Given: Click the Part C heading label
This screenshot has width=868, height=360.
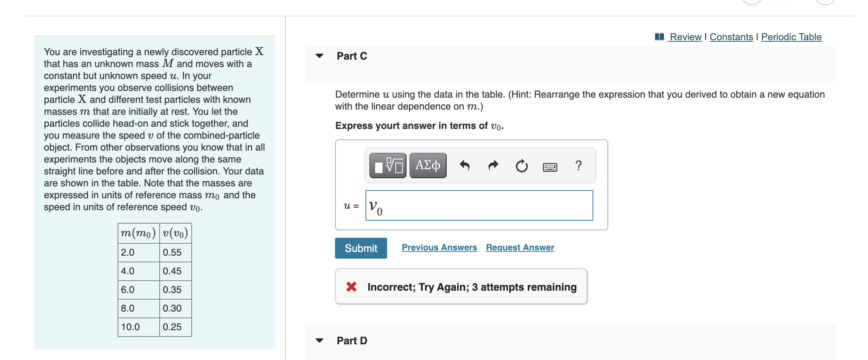Looking at the screenshot, I should click(x=352, y=56).
